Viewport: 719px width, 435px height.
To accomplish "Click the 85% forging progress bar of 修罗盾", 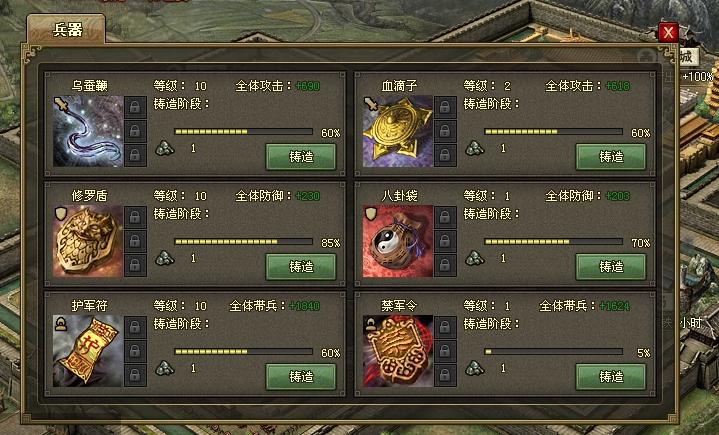I will 243,242.
